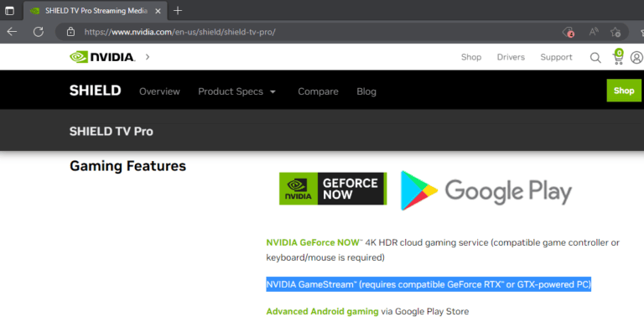This screenshot has height=327, width=644.
Task: Click the NVIDIA logo
Action: [102, 57]
